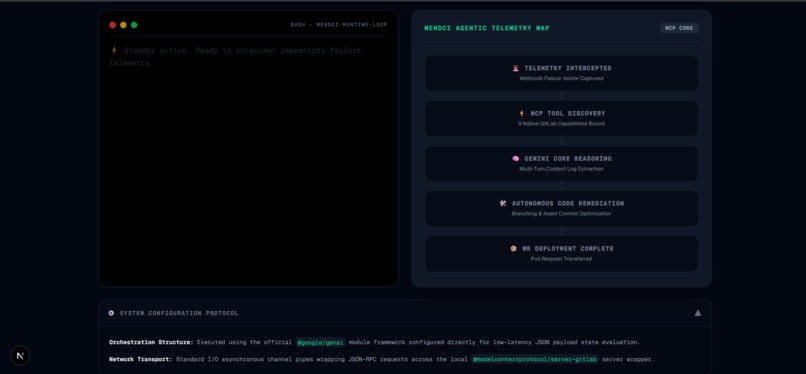806x374 pixels.
Task: Click the SYSTEM CONFIGURATION PROTOCOL header text
Action: point(179,313)
